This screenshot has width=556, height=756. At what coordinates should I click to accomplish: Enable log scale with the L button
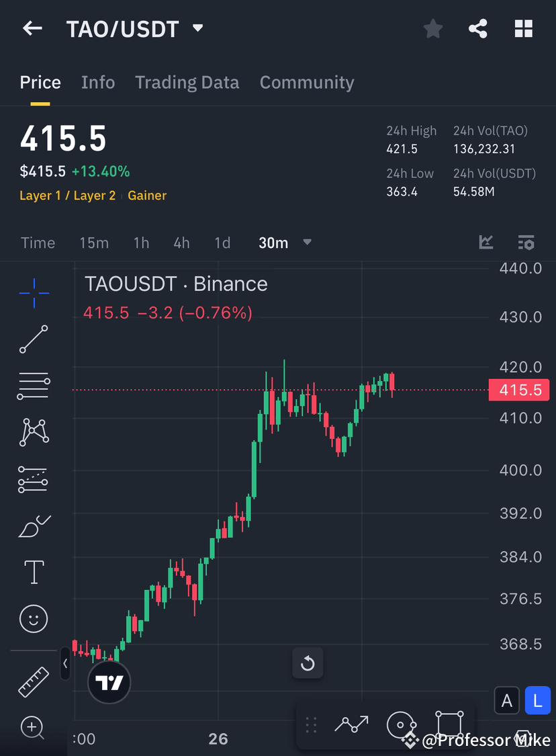coord(537,700)
